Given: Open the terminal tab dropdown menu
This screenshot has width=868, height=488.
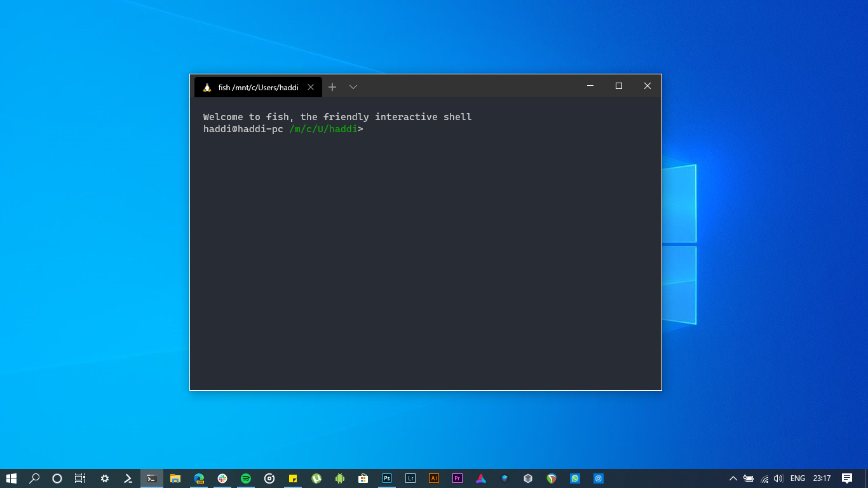Looking at the screenshot, I should [353, 86].
